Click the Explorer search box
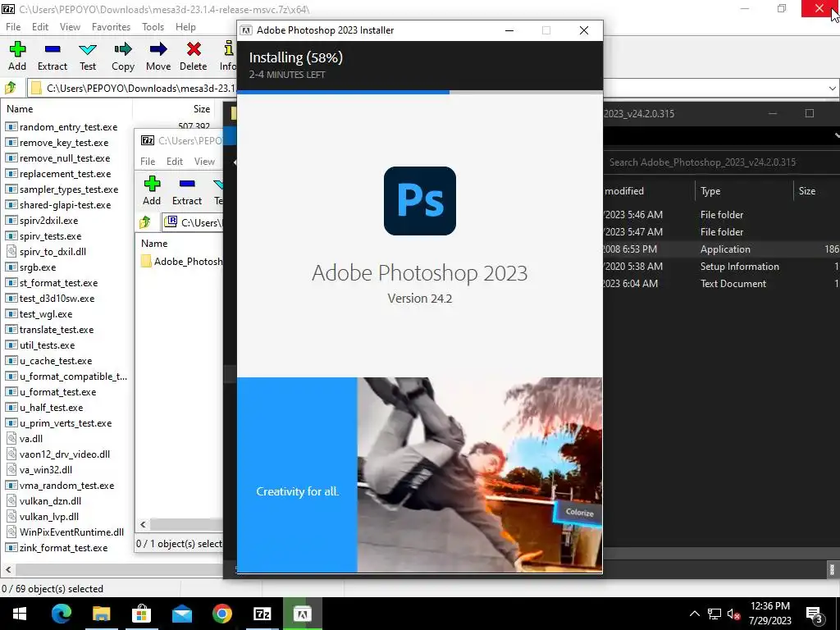 coord(721,162)
